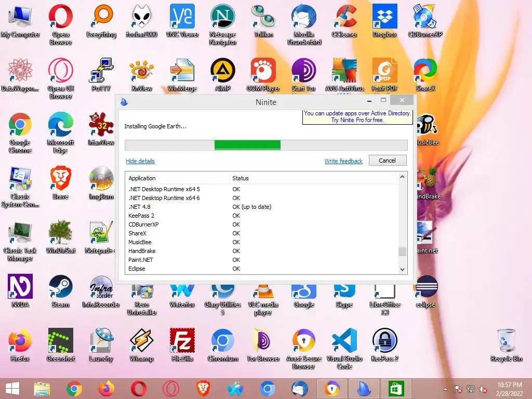Launch the Steam desktop icon

click(60, 291)
